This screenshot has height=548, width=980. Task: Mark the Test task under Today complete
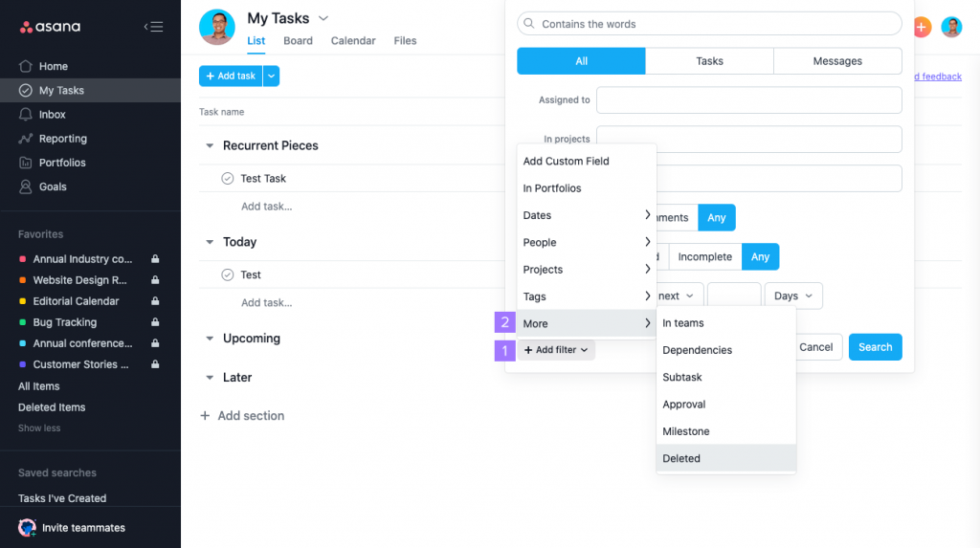(x=228, y=275)
